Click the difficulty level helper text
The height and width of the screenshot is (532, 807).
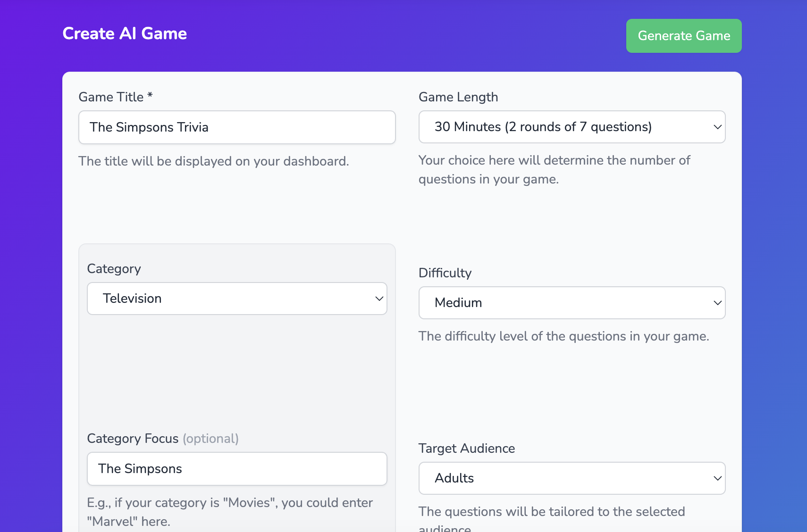(x=563, y=336)
